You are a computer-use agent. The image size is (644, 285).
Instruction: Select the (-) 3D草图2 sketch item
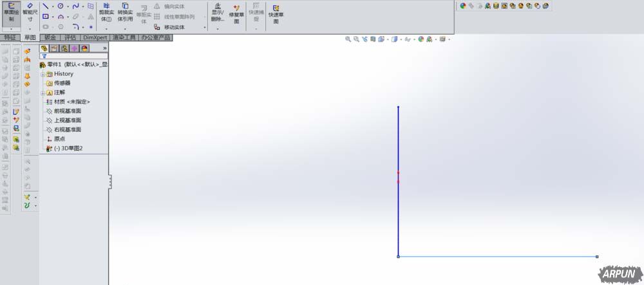tap(64, 149)
